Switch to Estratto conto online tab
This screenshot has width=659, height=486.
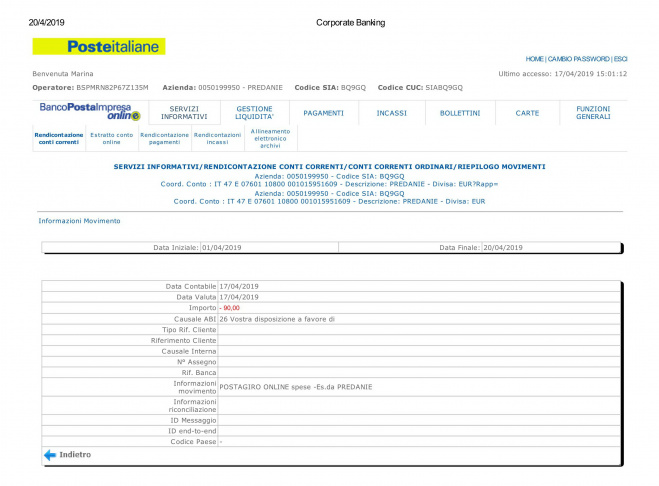pos(111,139)
